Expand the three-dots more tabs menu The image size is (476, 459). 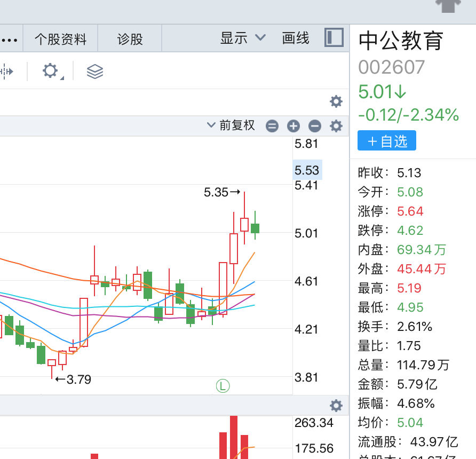click(x=10, y=39)
